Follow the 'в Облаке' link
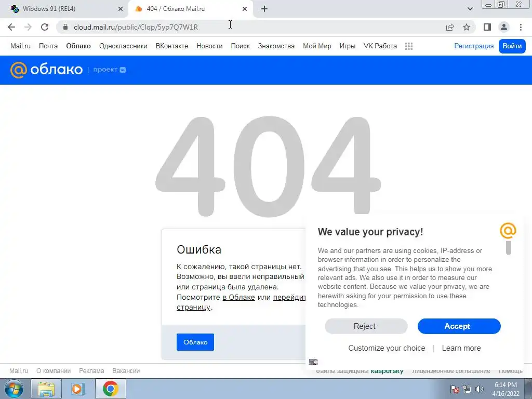Screen dimensions: 532x399 pyautogui.click(x=238, y=297)
